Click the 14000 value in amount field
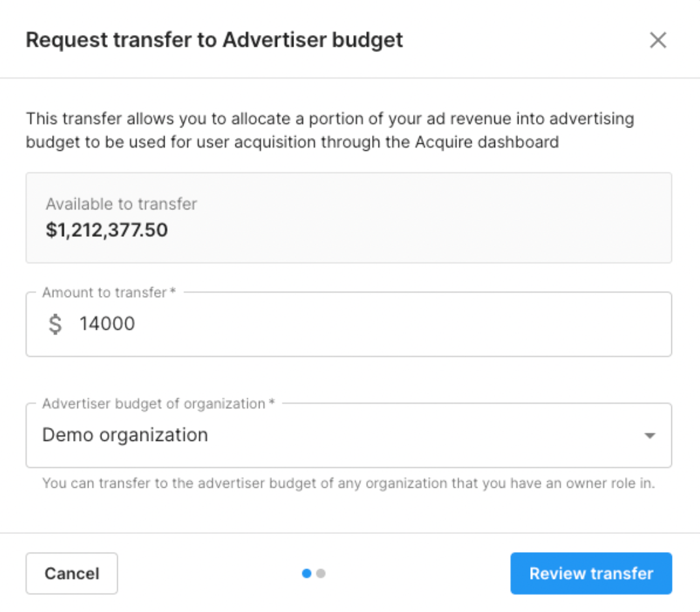 pyautogui.click(x=107, y=324)
